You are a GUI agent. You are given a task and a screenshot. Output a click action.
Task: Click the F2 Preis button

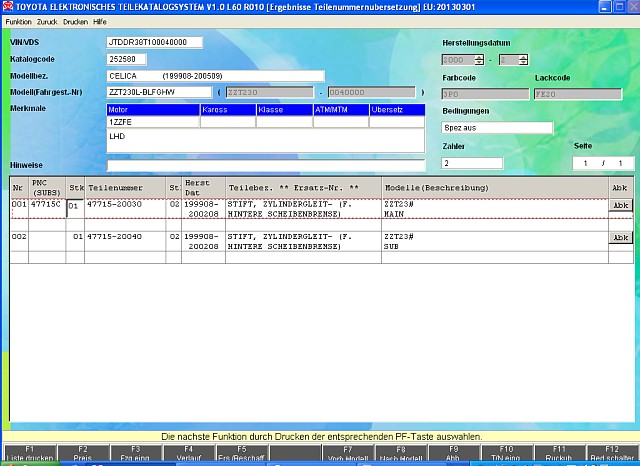click(x=83, y=453)
